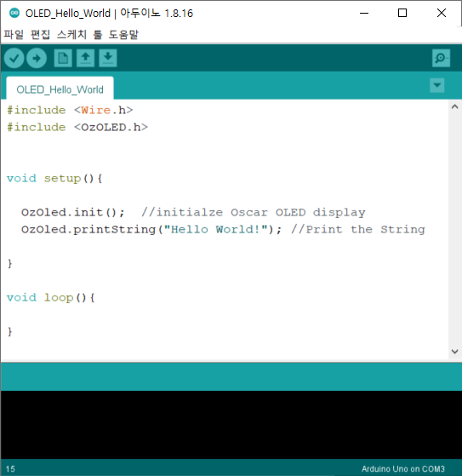Click Arduino Uno on COM3 status text

coord(402,468)
